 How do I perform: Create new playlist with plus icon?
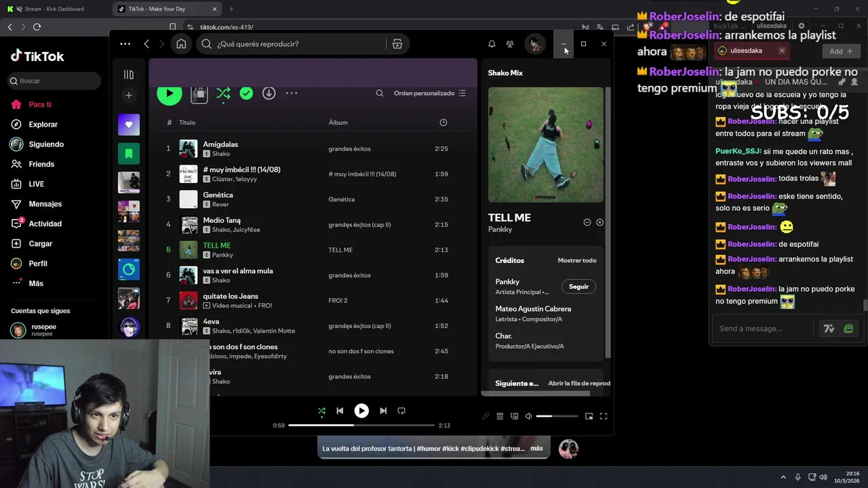pyautogui.click(x=129, y=96)
